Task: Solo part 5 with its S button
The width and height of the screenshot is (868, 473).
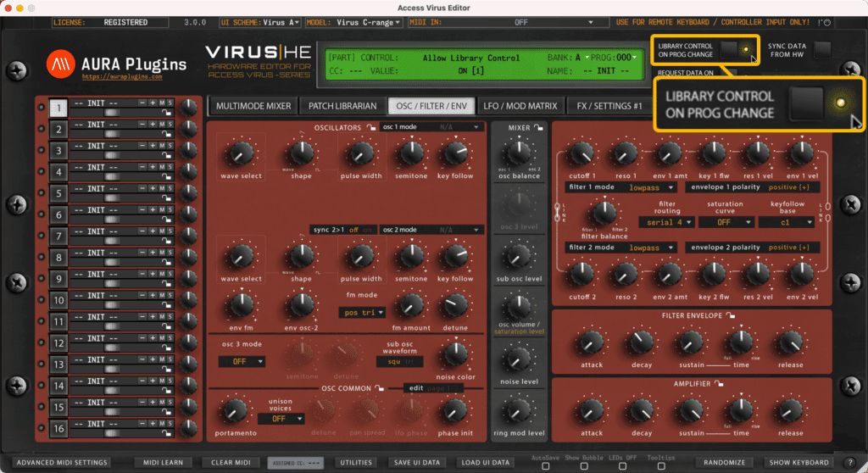Action: pos(170,188)
